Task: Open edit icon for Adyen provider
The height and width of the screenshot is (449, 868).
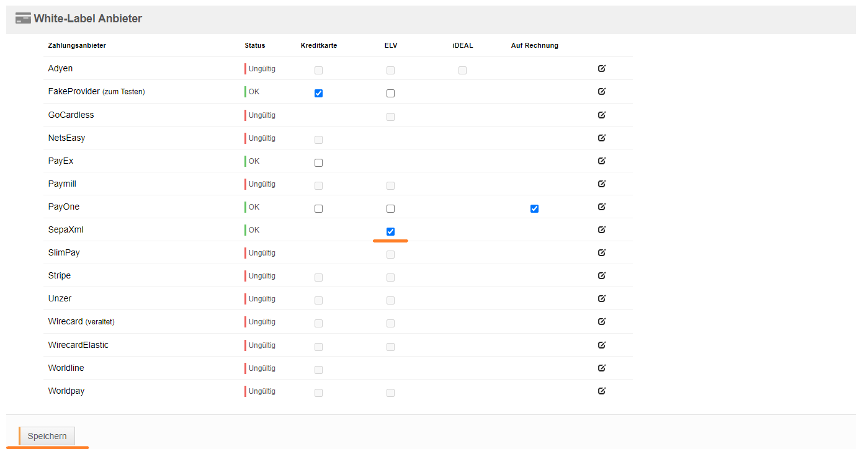Action: pos(601,68)
